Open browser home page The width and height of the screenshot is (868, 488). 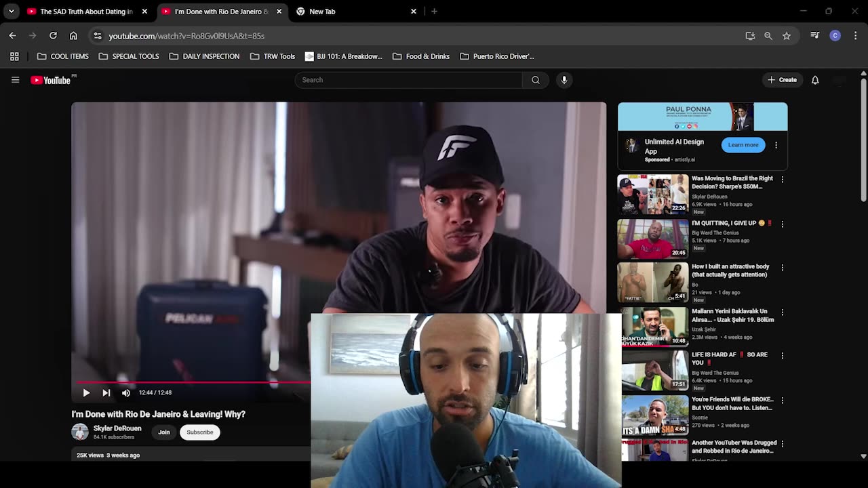pyautogui.click(x=73, y=36)
